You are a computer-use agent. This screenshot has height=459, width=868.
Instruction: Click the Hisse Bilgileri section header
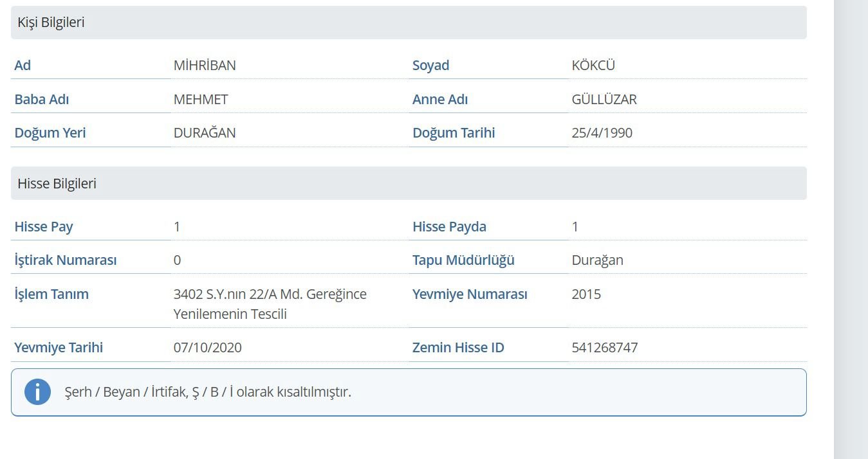(x=57, y=183)
